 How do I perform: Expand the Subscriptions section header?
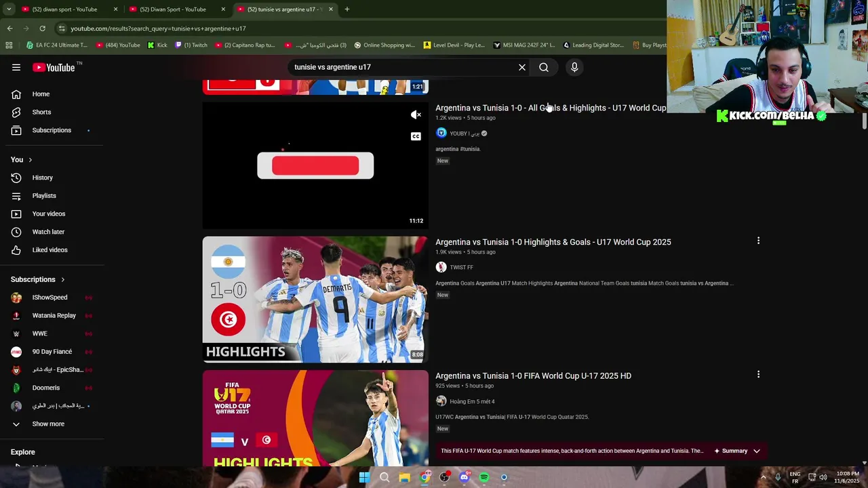tap(38, 279)
